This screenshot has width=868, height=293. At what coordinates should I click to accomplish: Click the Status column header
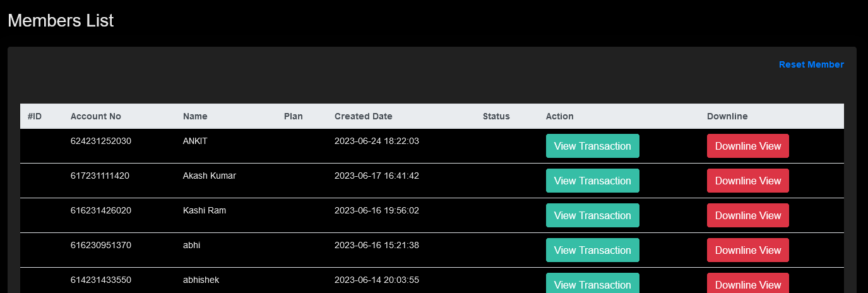(496, 116)
